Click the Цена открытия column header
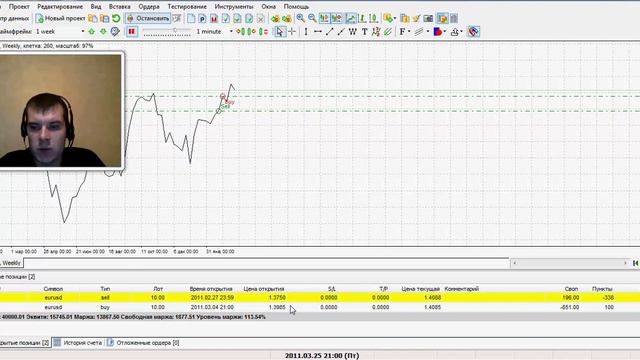640x360 pixels. 264,289
